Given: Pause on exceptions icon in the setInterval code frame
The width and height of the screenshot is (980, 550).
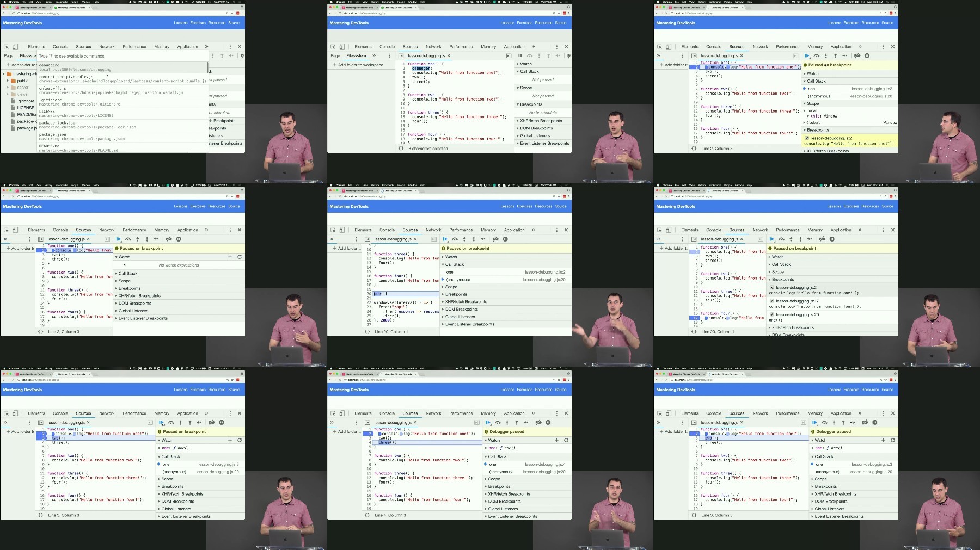Looking at the screenshot, I should (x=505, y=239).
